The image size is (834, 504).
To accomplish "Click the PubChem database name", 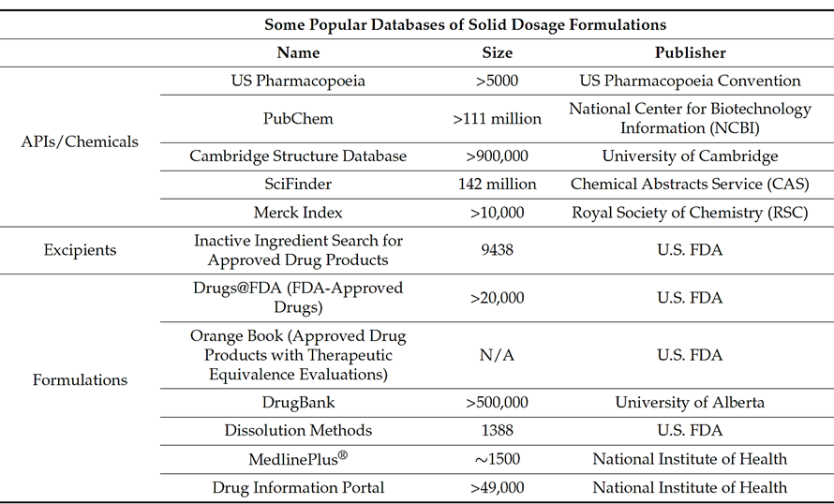I will coord(298,119).
